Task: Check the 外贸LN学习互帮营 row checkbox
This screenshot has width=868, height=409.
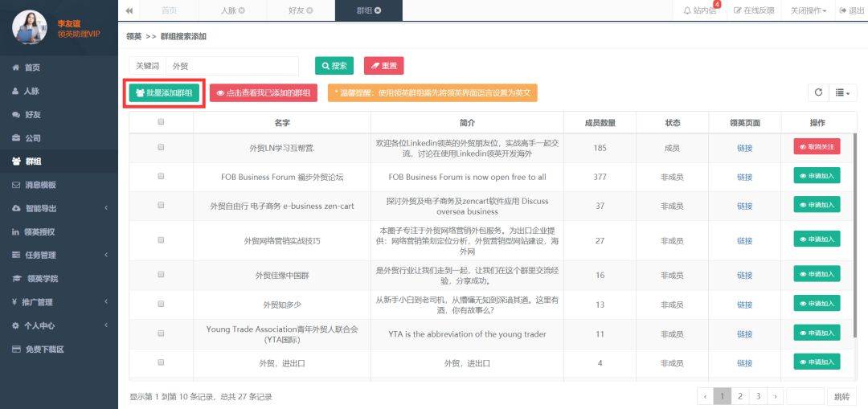Action: point(161,147)
